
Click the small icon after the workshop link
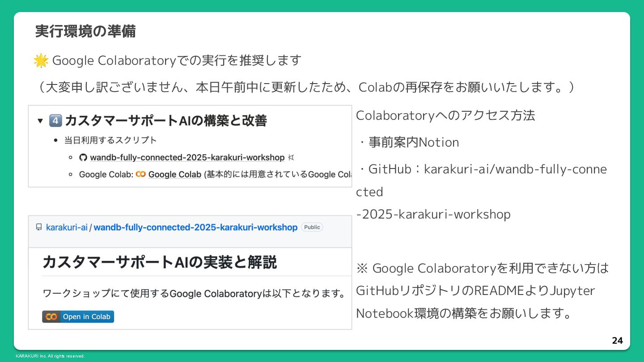[291, 157]
